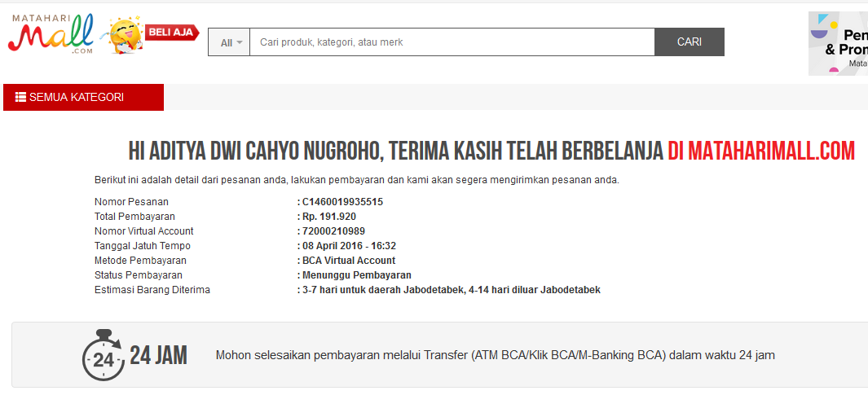Click the list icon beside SEMUA KATEGORI
The width and height of the screenshot is (868, 417).
[x=20, y=98]
